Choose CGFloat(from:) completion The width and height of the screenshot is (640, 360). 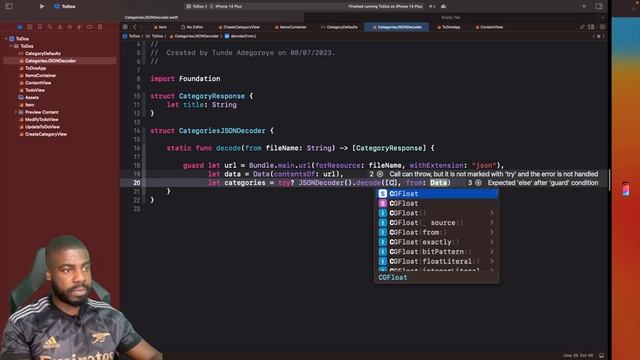pyautogui.click(x=437, y=233)
